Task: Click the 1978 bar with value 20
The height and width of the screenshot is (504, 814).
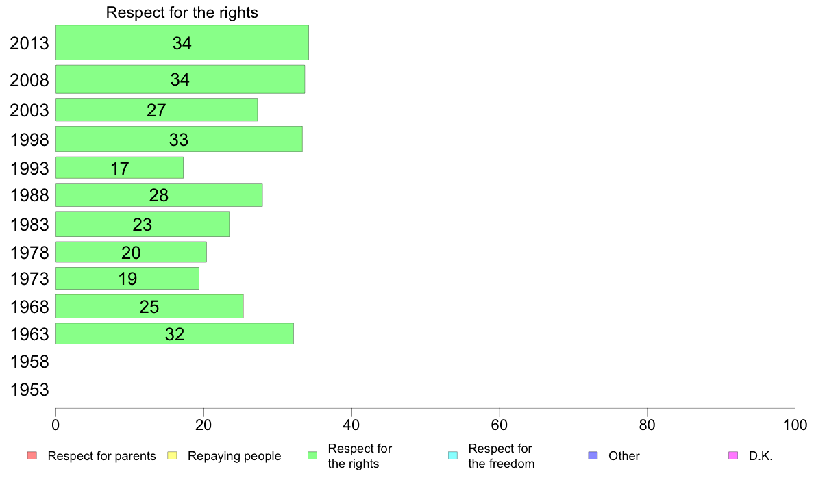Action: click(131, 252)
